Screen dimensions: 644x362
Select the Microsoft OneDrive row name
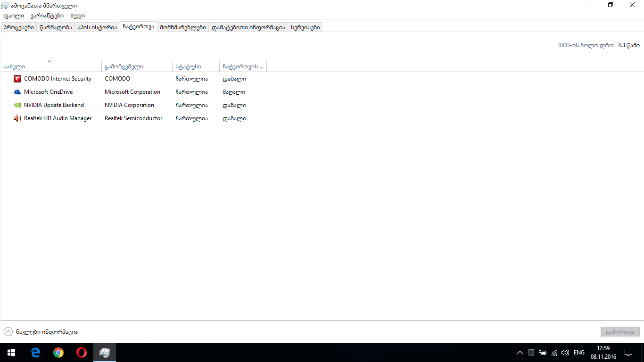[48, 92]
